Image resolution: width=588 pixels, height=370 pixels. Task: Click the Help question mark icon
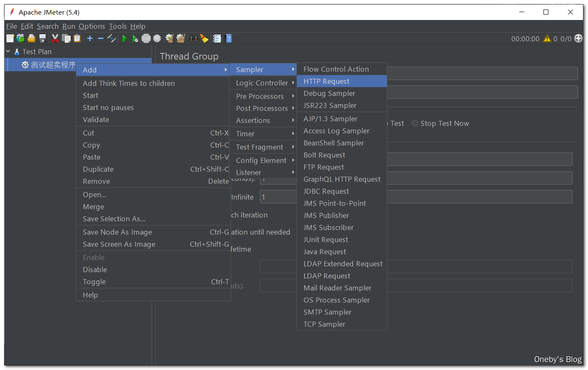click(228, 38)
